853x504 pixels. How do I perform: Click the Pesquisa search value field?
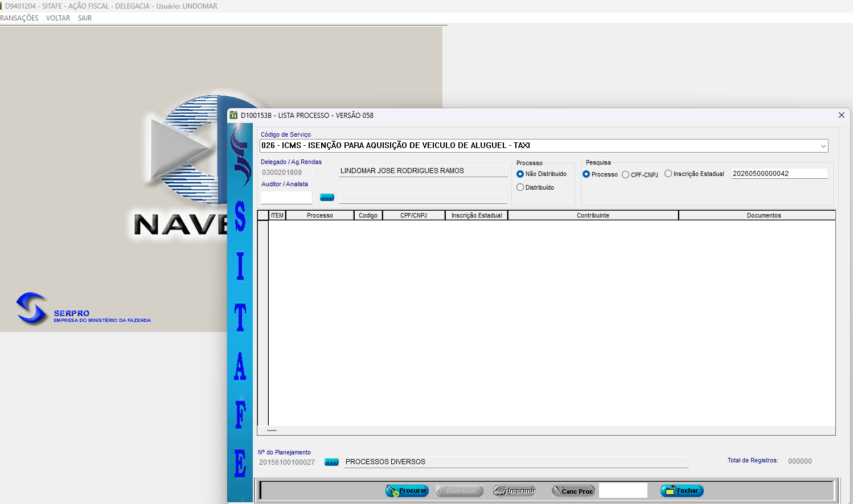click(778, 174)
